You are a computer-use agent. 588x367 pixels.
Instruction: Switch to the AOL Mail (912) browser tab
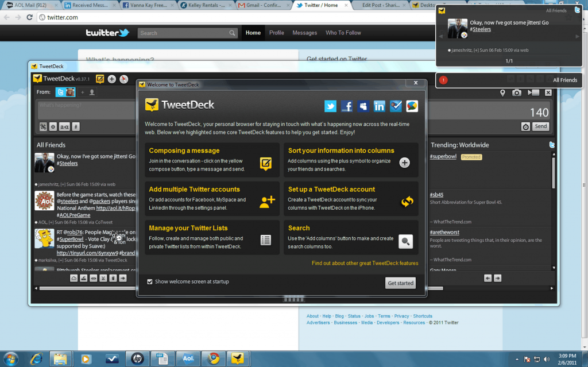click(x=31, y=5)
